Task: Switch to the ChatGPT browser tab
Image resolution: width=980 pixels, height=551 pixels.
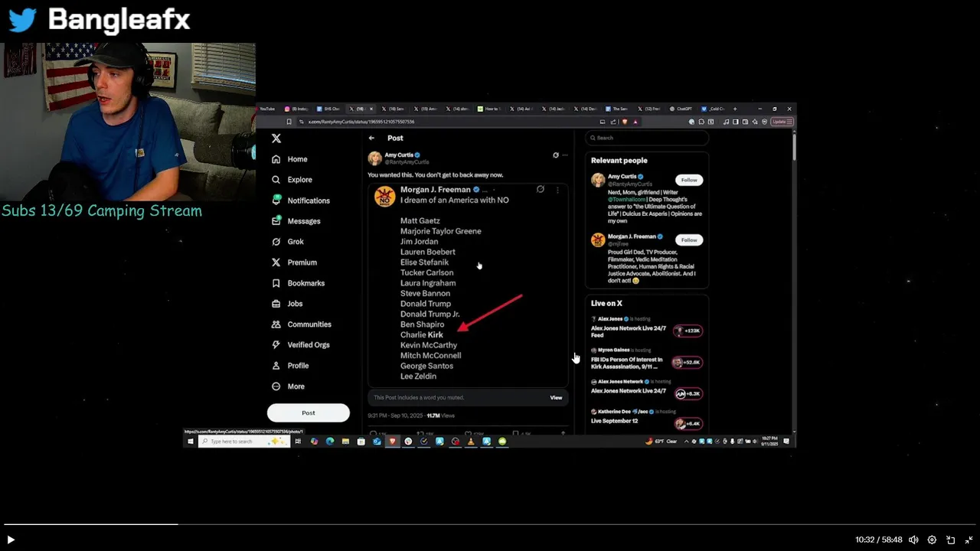Action: pos(680,109)
